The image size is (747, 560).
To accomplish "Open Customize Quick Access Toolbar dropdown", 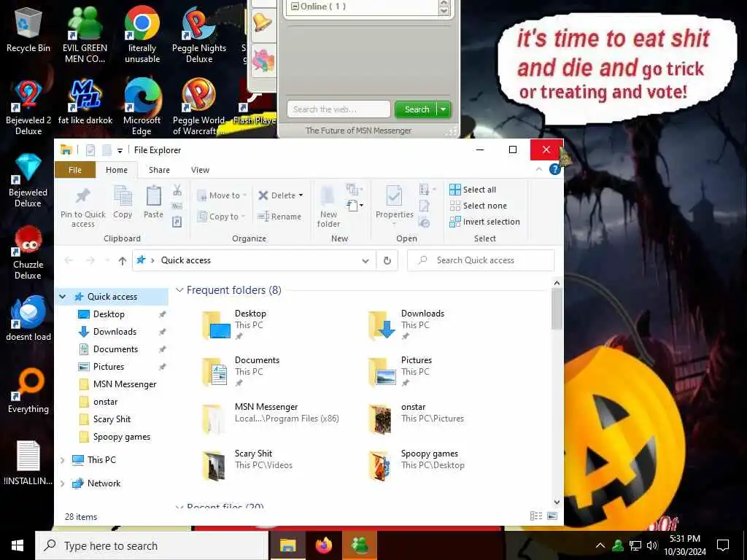I will tap(120, 150).
